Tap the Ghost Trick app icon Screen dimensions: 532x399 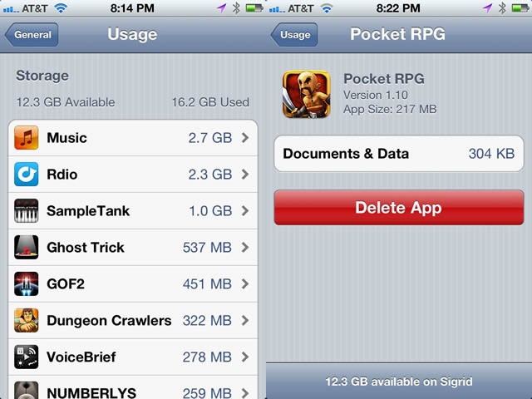click(26, 248)
